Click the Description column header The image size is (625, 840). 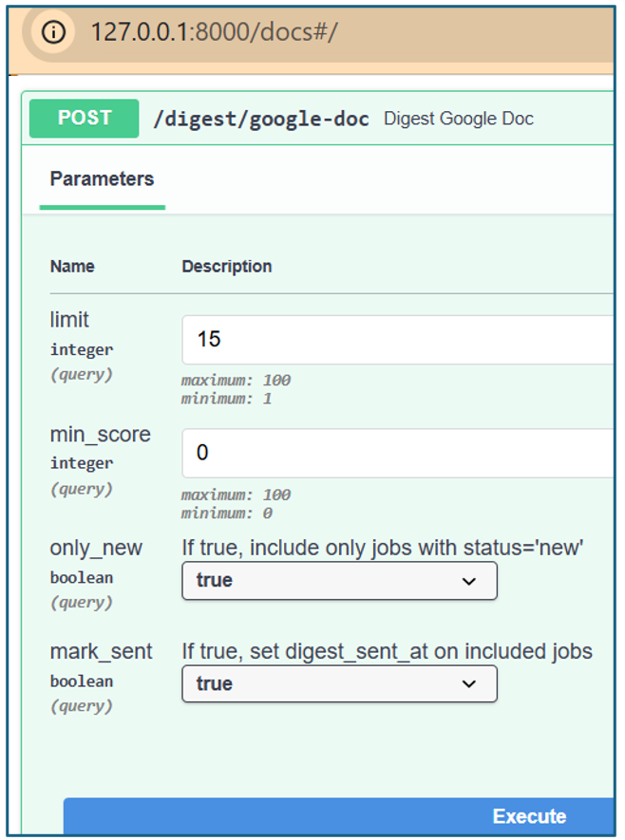click(227, 267)
